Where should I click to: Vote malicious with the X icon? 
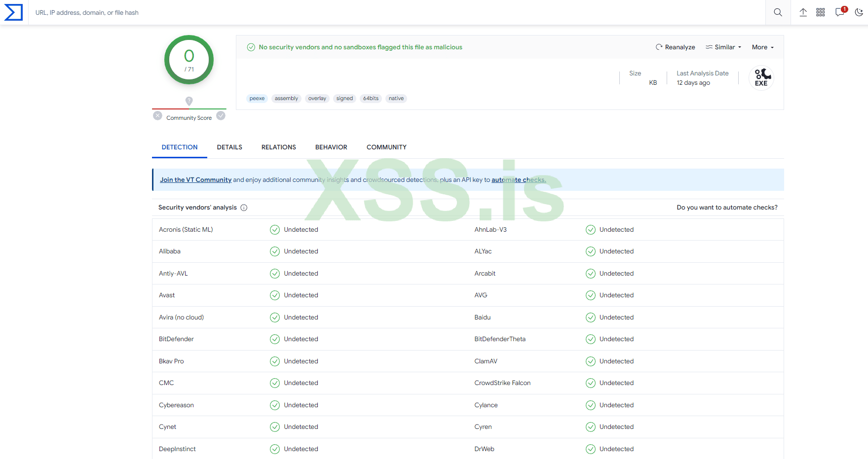coord(157,116)
